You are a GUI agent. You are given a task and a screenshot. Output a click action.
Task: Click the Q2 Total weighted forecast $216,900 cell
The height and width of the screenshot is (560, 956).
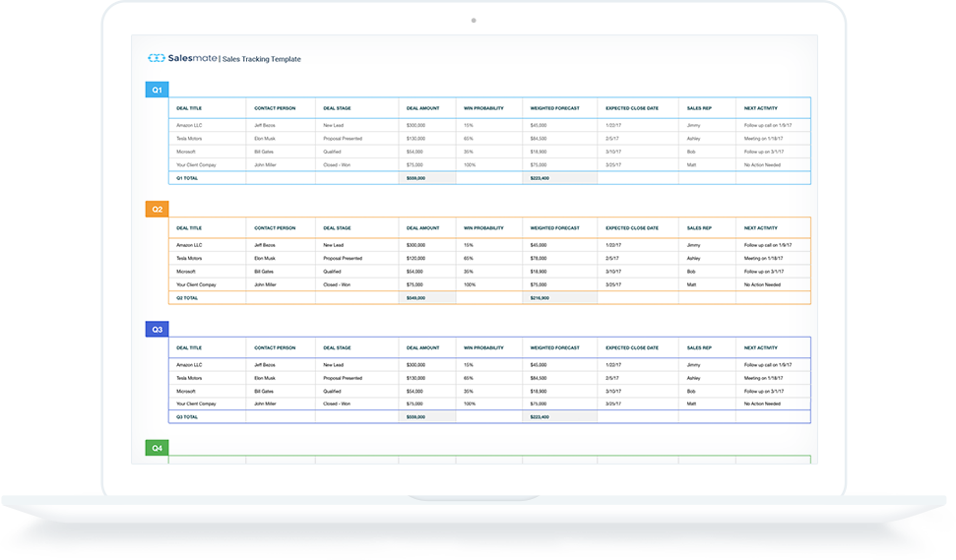click(540, 297)
